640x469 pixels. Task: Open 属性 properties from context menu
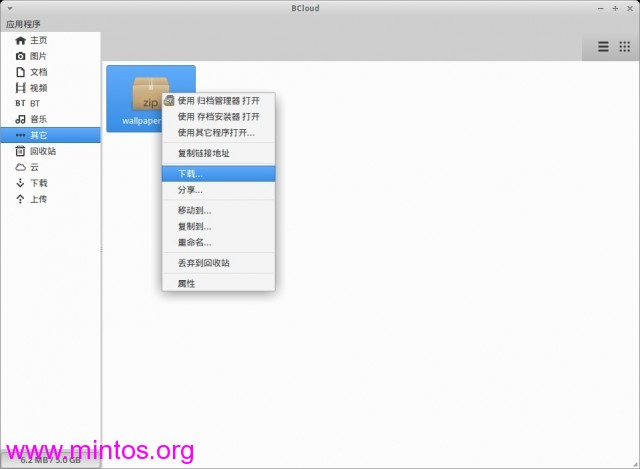coord(218,284)
